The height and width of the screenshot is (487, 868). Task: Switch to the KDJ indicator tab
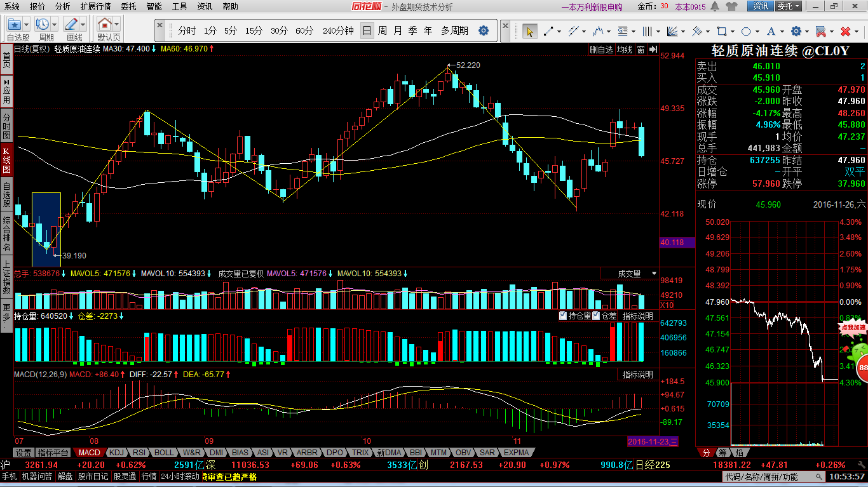coord(116,453)
